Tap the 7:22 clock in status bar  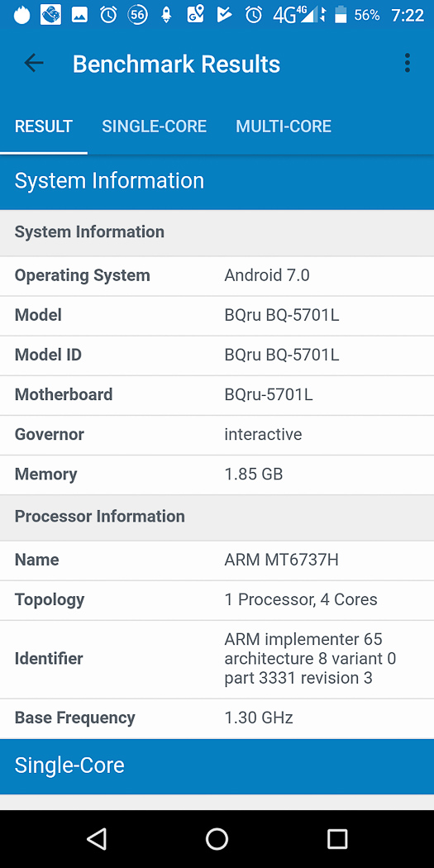point(408,16)
